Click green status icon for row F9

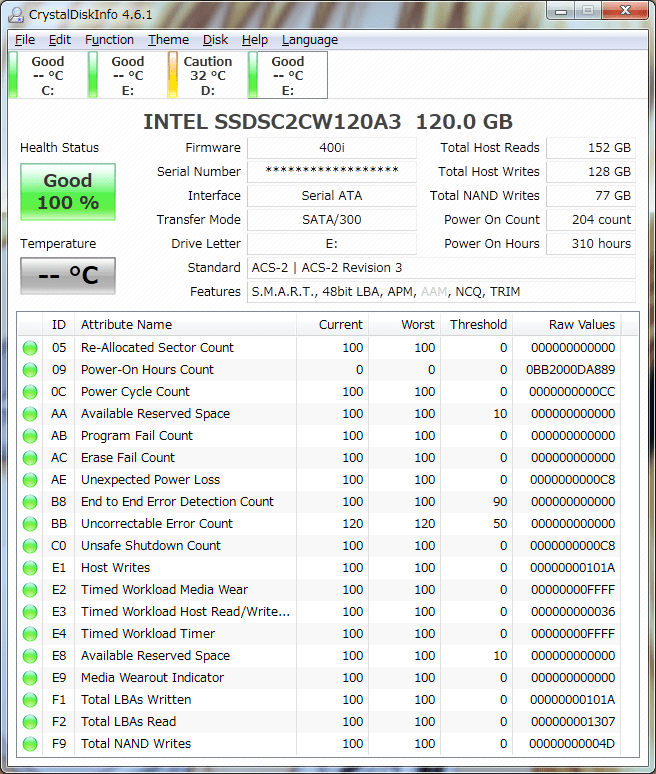coord(30,744)
